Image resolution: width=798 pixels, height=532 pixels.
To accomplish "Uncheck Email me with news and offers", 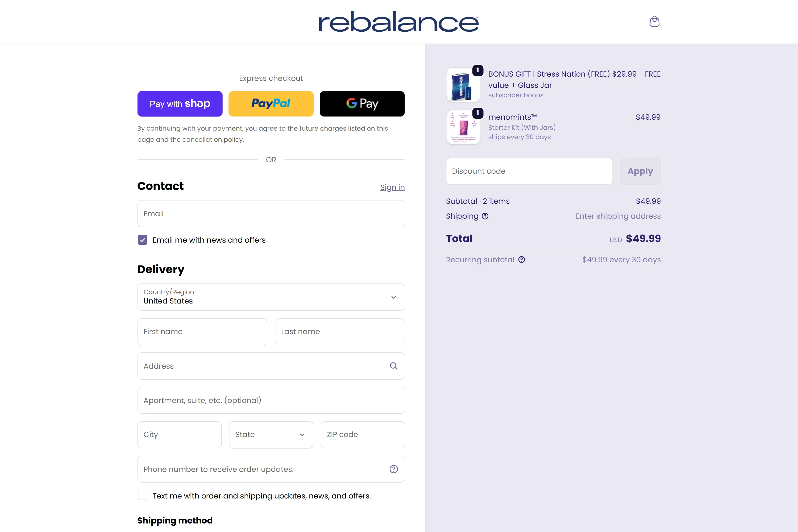I will 143,240.
